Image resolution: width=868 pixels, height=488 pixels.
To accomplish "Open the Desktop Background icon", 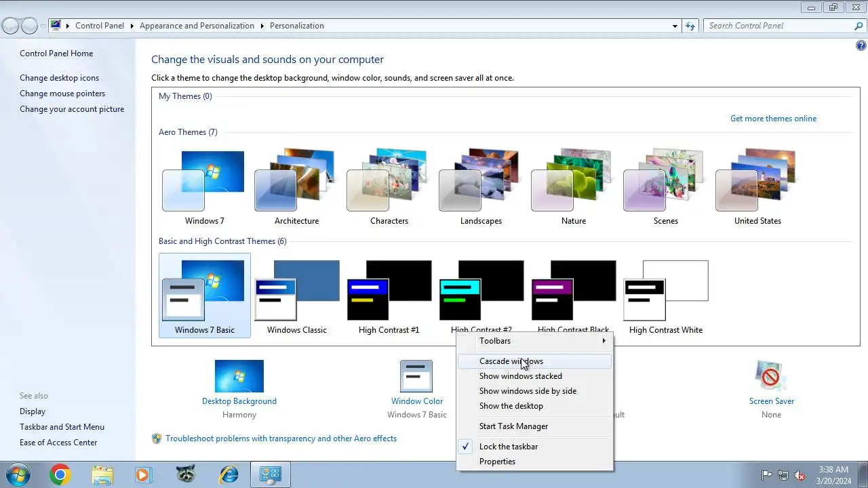I will [x=239, y=376].
